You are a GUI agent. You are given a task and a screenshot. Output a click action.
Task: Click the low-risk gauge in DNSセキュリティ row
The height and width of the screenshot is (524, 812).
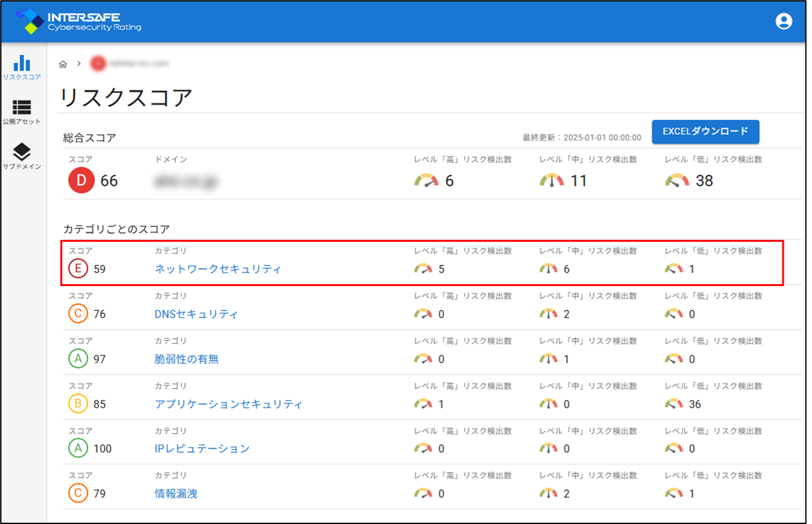click(x=674, y=314)
